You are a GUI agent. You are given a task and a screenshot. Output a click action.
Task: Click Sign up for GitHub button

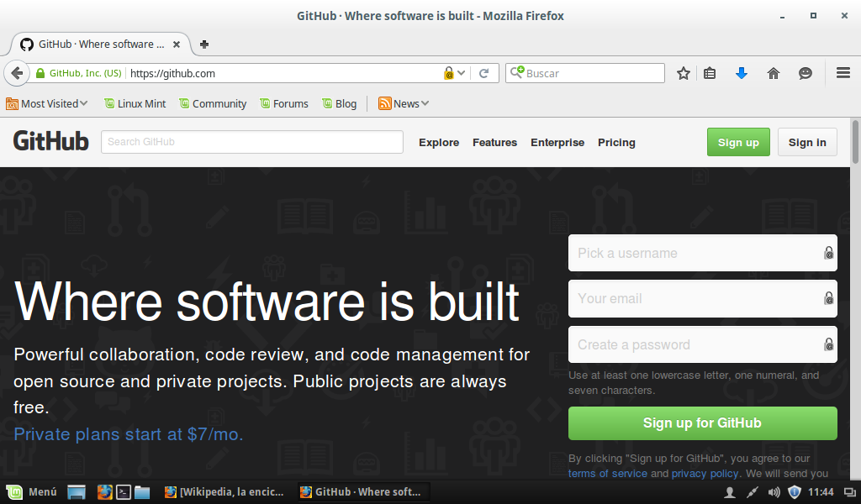pos(702,423)
